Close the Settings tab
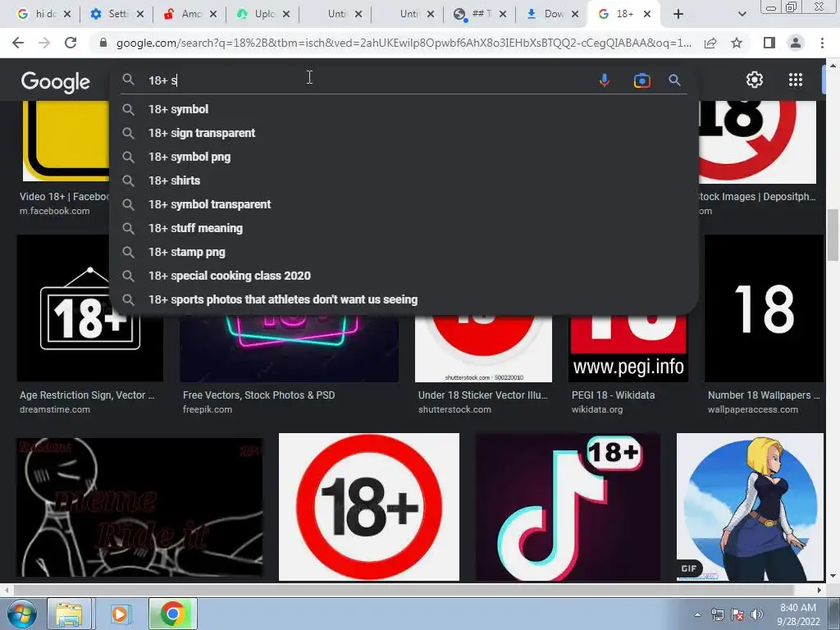Image resolution: width=840 pixels, height=630 pixels. [x=139, y=14]
